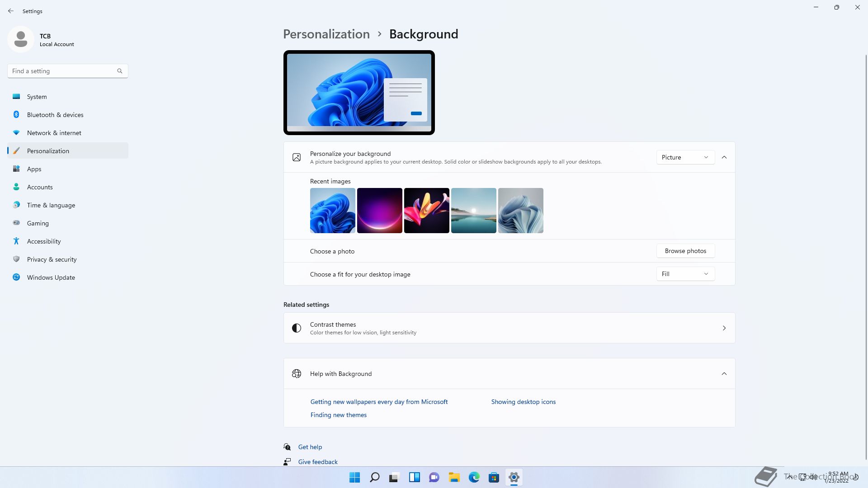
Task: Open the Chat app on taskbar
Action: point(434,477)
